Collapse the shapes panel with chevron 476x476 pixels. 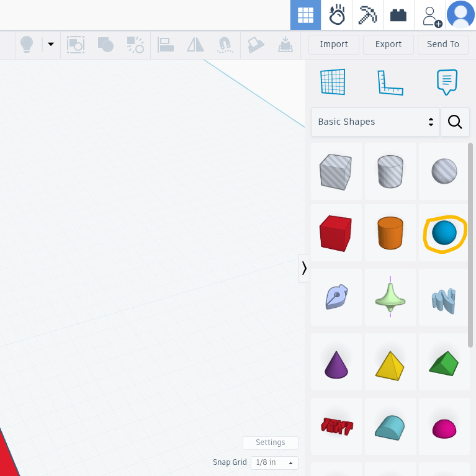[304, 268]
